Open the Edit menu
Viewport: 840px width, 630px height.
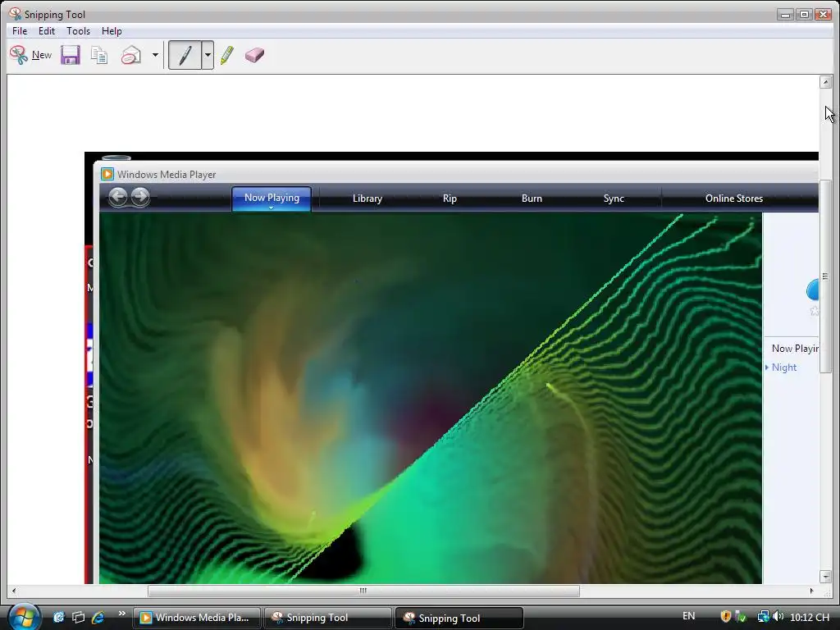47,31
